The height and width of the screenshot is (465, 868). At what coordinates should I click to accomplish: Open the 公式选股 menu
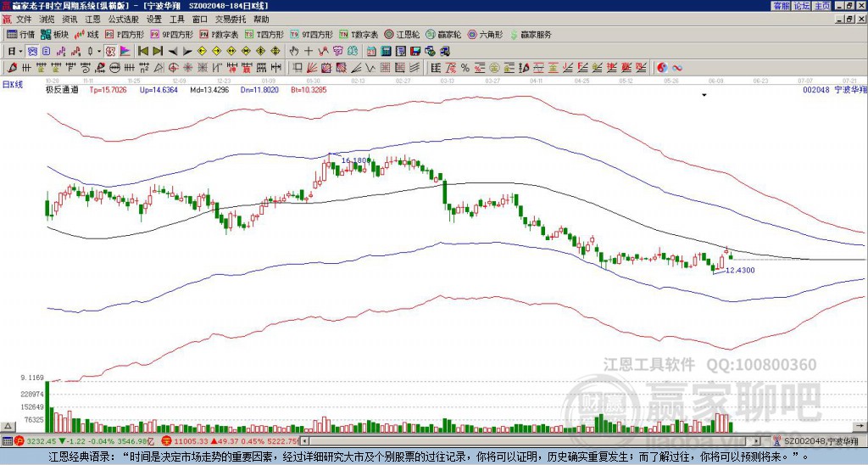123,20
